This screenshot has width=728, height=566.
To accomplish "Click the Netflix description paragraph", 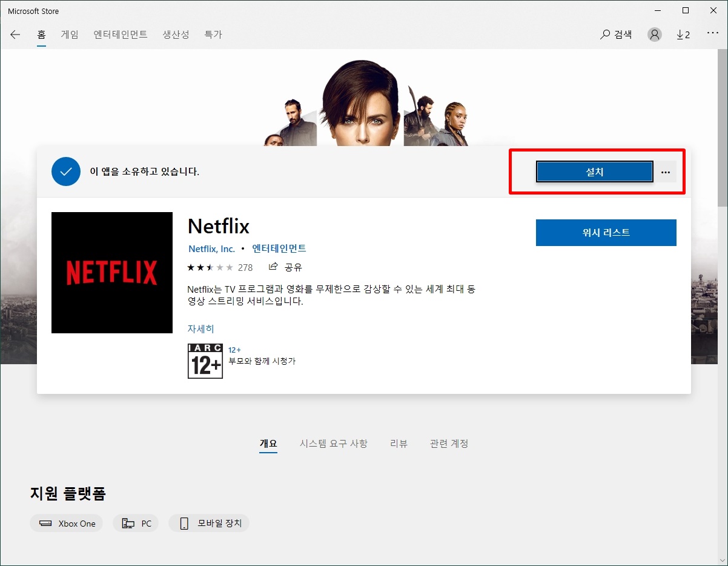I will [331, 295].
